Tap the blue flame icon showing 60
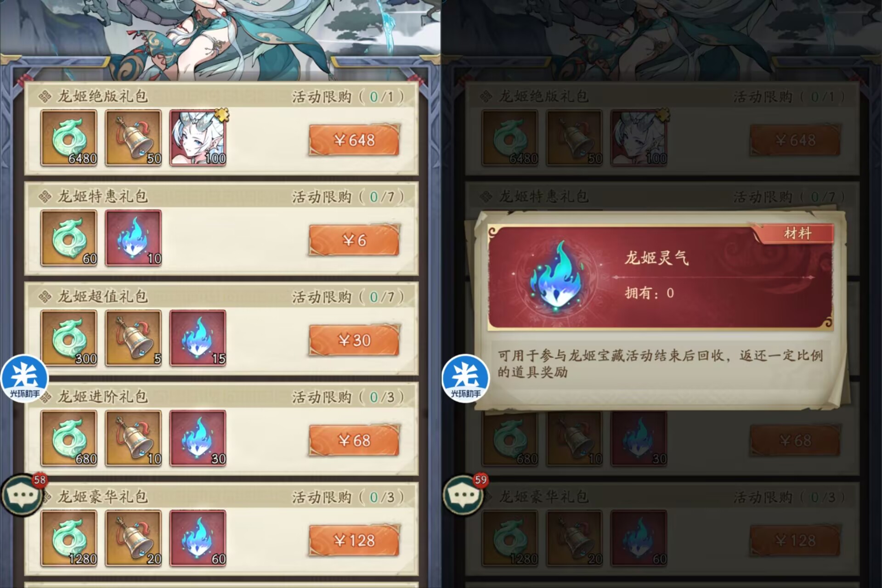Image resolution: width=882 pixels, height=588 pixels. [x=198, y=538]
